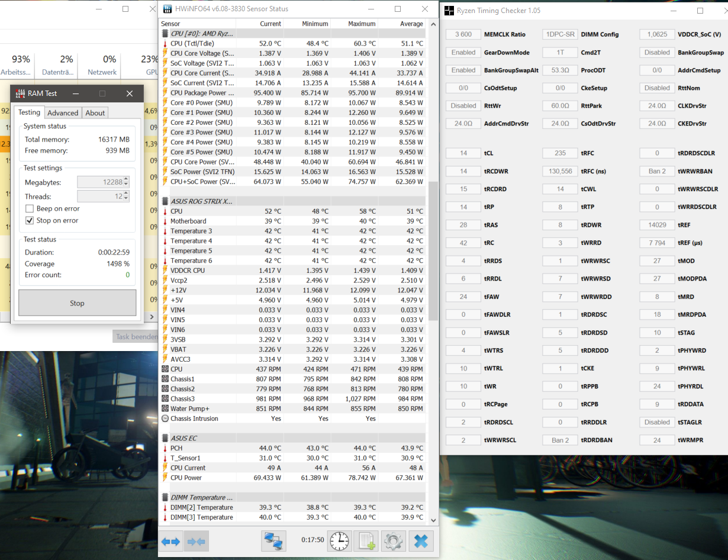Click HWiNFO collapse columns arrows button

196,541
